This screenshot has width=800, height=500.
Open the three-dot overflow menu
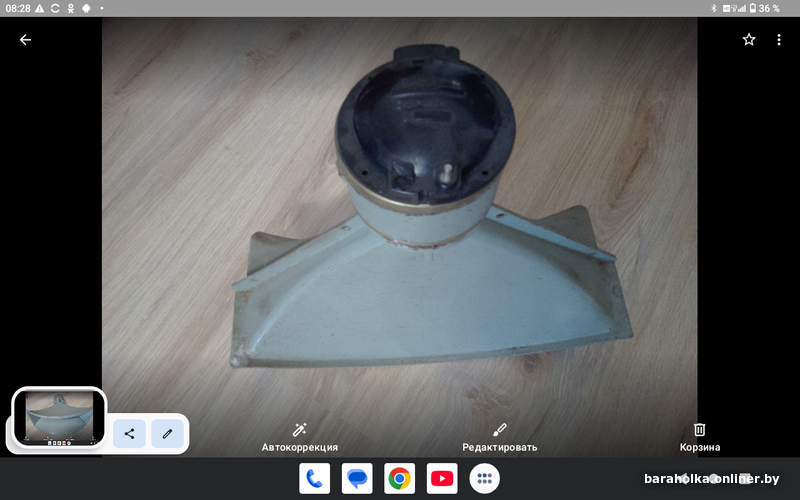(x=779, y=40)
